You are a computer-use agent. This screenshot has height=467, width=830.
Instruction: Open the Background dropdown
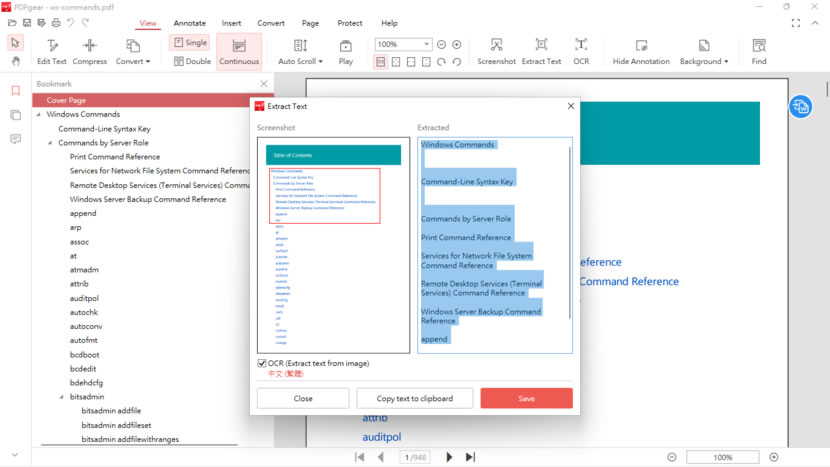tap(703, 51)
